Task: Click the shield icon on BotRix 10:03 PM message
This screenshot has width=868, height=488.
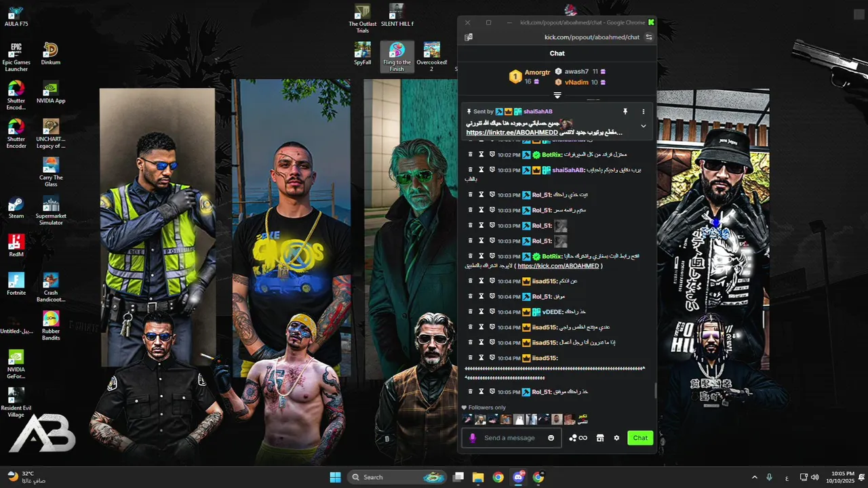Action: pyautogui.click(x=492, y=256)
